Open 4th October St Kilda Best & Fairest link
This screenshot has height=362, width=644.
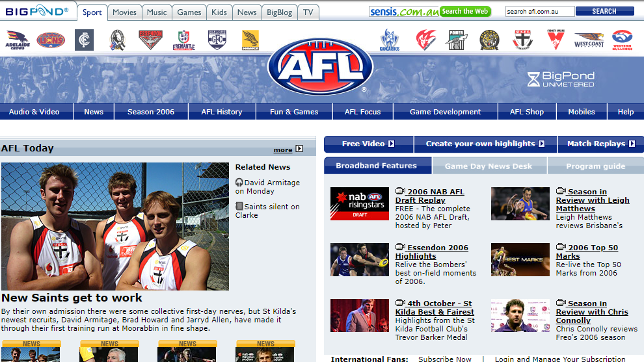click(x=435, y=307)
